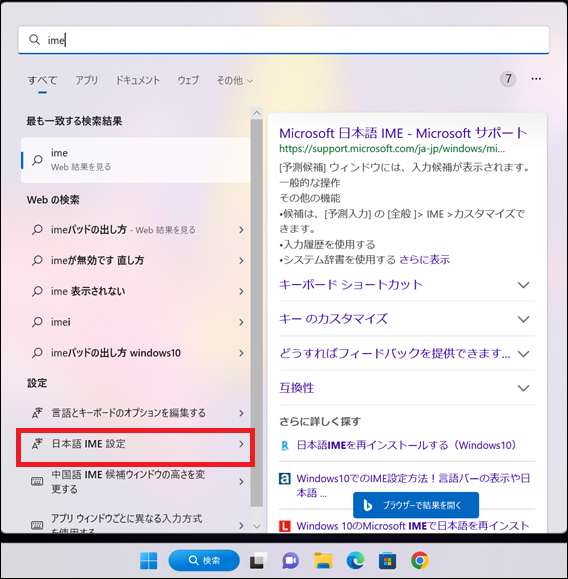The image size is (568, 579).
Task: Click search icon beside ime best match
Action: 37,160
